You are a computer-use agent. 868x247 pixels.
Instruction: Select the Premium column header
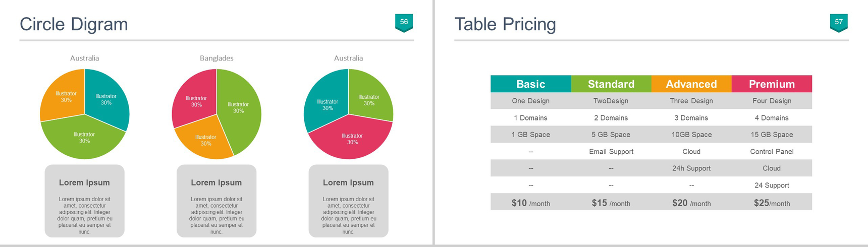pyautogui.click(x=772, y=84)
